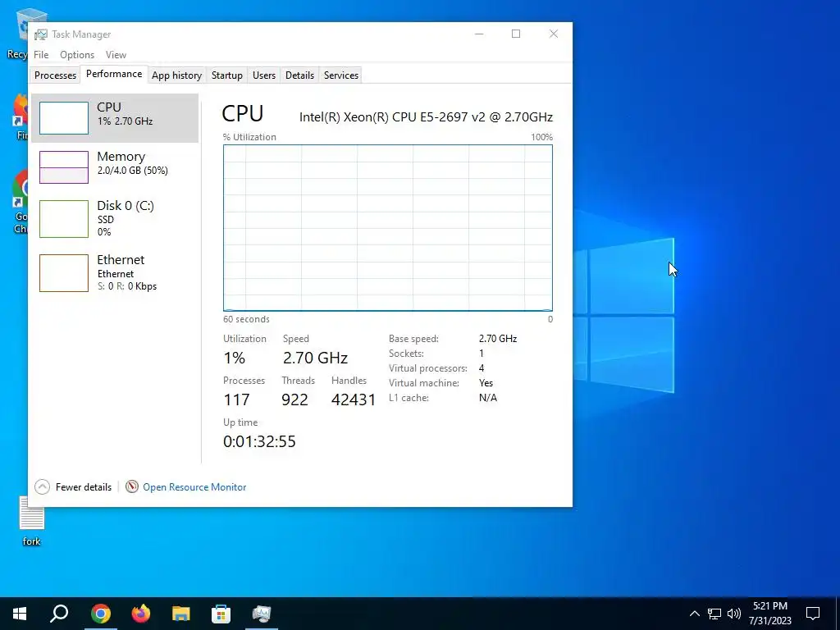Open the File menu
This screenshot has width=840, height=630.
(x=41, y=55)
